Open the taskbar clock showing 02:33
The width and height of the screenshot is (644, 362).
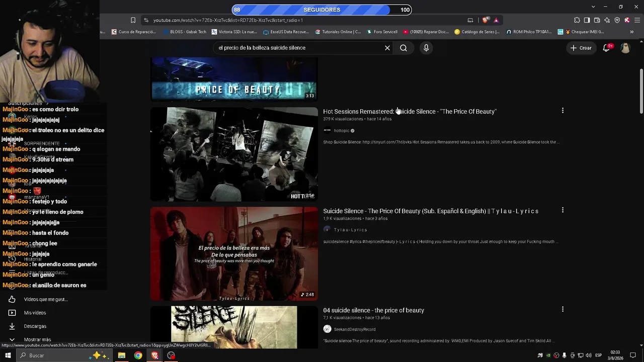tap(615, 355)
